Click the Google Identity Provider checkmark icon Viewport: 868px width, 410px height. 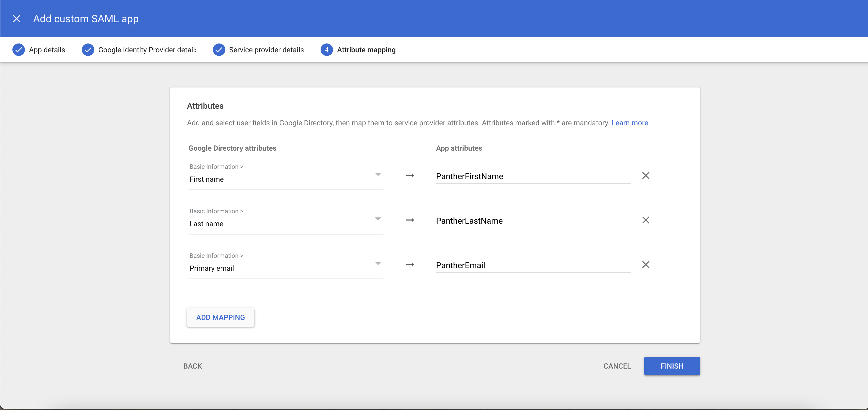pyautogui.click(x=88, y=50)
